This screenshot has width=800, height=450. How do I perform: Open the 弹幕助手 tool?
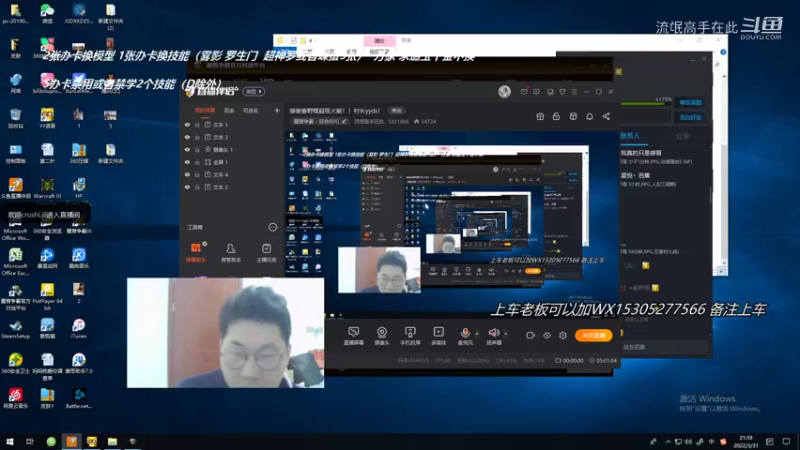coord(195,253)
